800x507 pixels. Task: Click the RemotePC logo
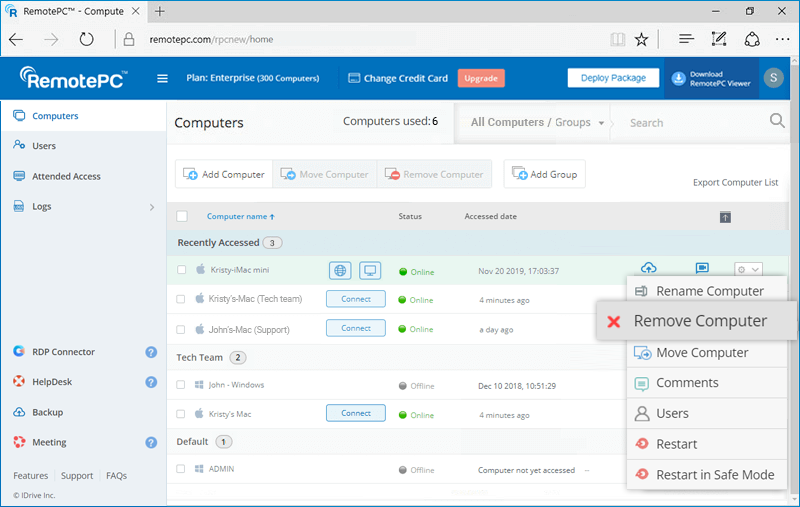73,78
